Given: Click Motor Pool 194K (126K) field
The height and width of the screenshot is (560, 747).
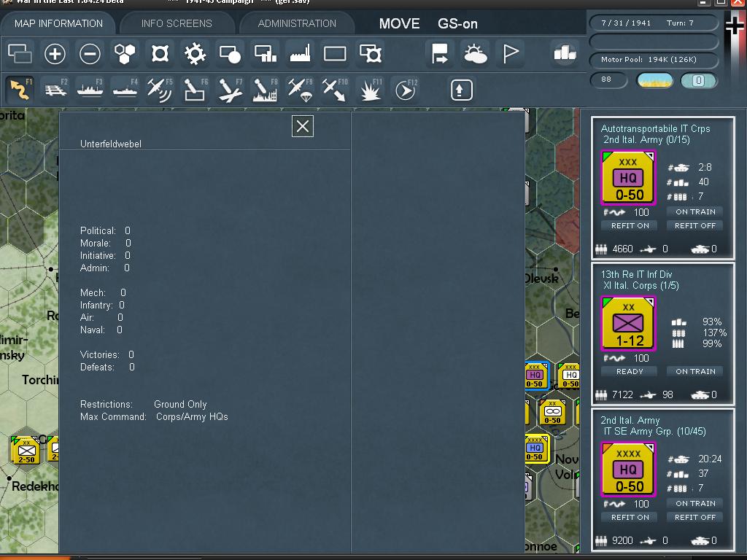Looking at the screenshot, I should coord(654,60).
